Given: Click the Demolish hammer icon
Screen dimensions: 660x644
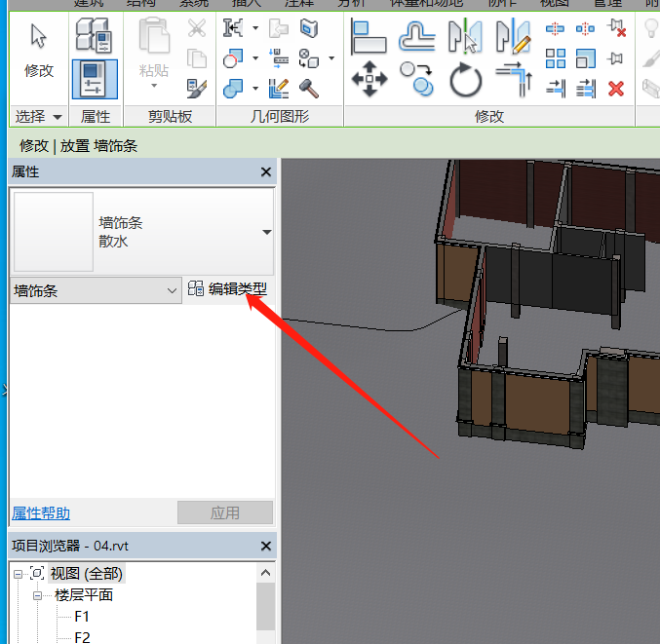Looking at the screenshot, I should pos(309,89).
